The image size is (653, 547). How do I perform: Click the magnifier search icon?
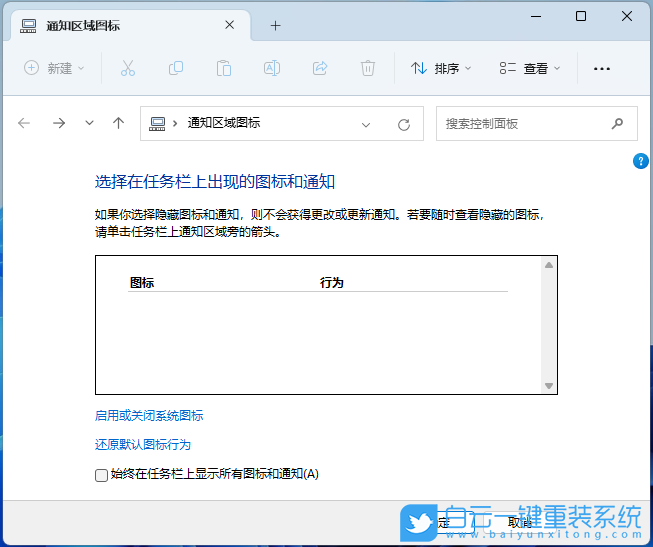point(617,123)
